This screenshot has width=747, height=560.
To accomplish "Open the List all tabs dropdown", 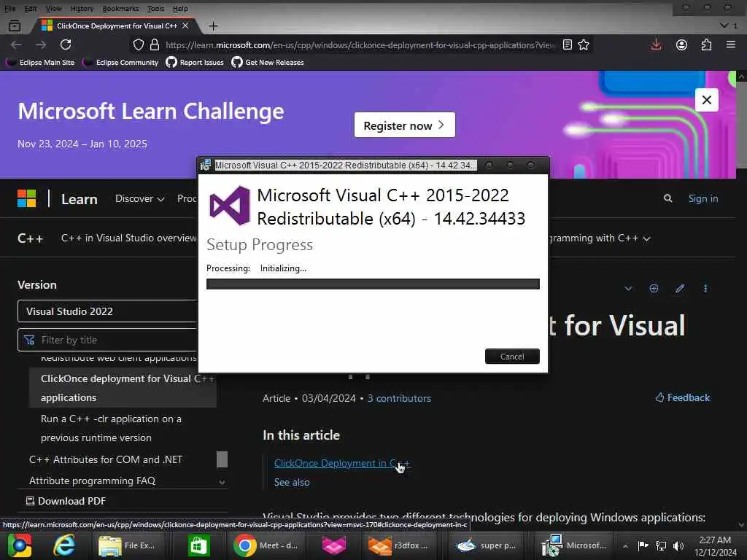I will (x=724, y=26).
